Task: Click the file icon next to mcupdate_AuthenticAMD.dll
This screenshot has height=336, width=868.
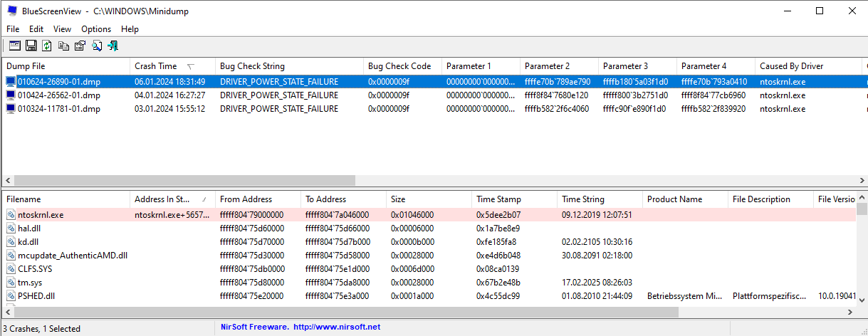Action: click(11, 256)
